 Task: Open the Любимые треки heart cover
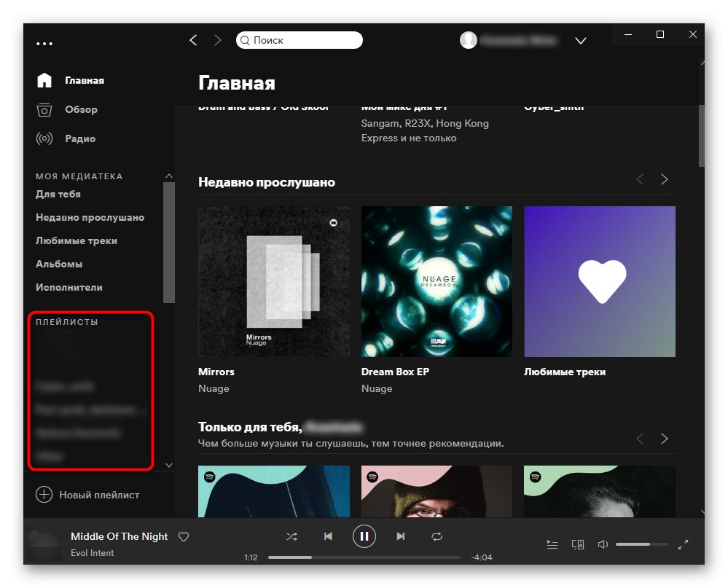(600, 282)
